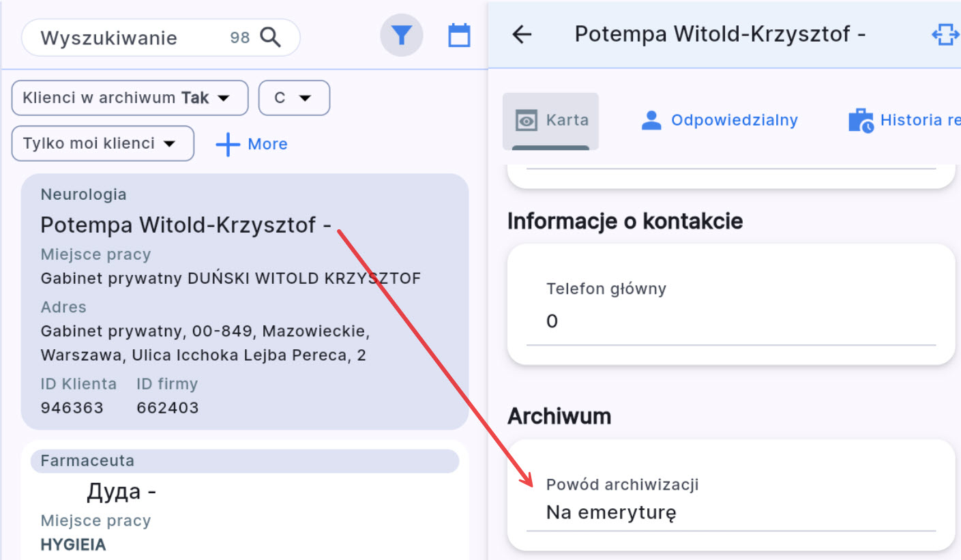Viewport: 961px width, 560px height.
Task: Go back using the left arrow
Action: tap(522, 35)
